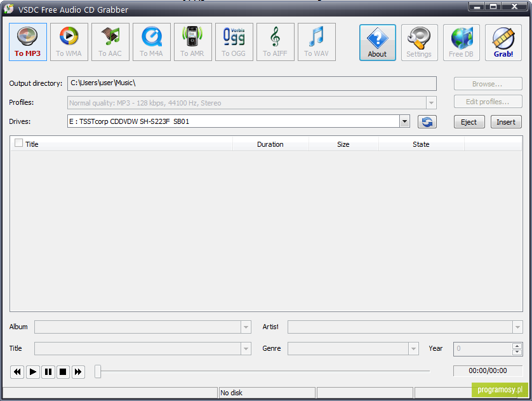Click the 00:00/00:00 time display
532x401 pixels.
tap(488, 370)
